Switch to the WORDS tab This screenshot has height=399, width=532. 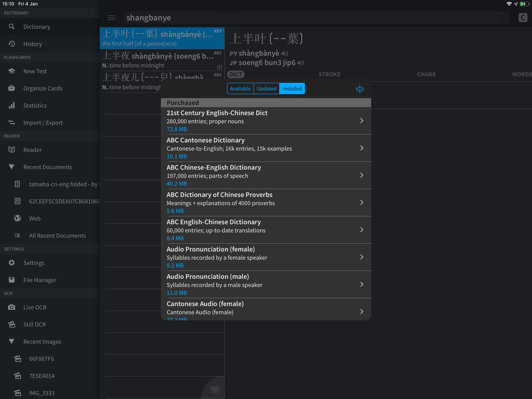tap(522, 74)
